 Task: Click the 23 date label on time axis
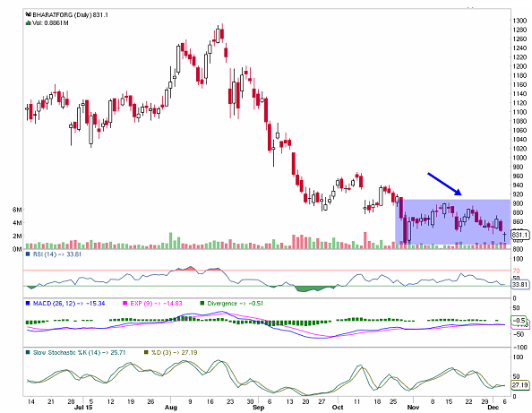click(x=230, y=401)
